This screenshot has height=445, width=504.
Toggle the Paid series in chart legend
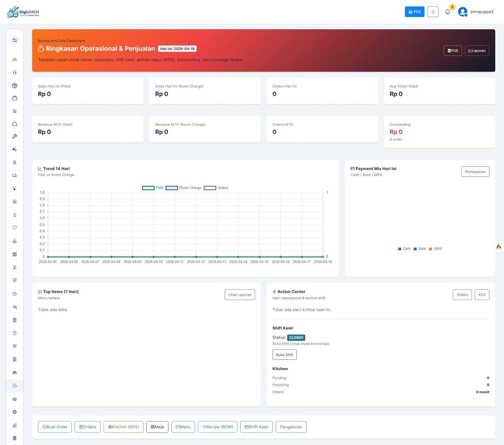[x=148, y=188]
